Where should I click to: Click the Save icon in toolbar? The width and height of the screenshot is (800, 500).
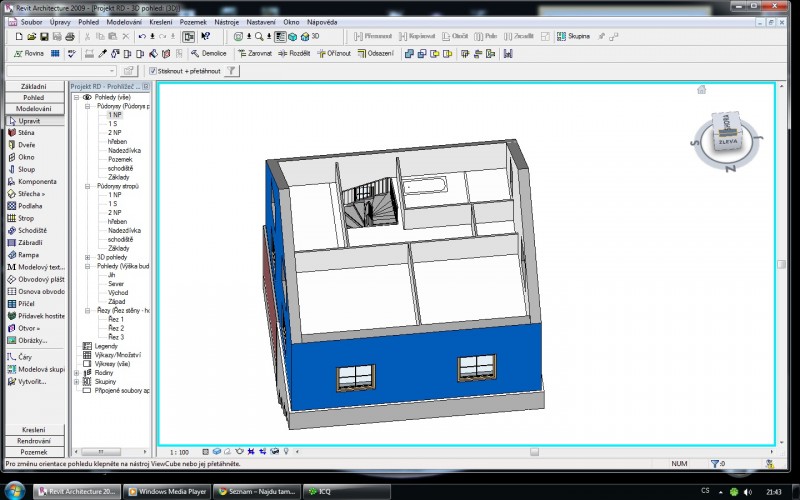tap(46, 37)
